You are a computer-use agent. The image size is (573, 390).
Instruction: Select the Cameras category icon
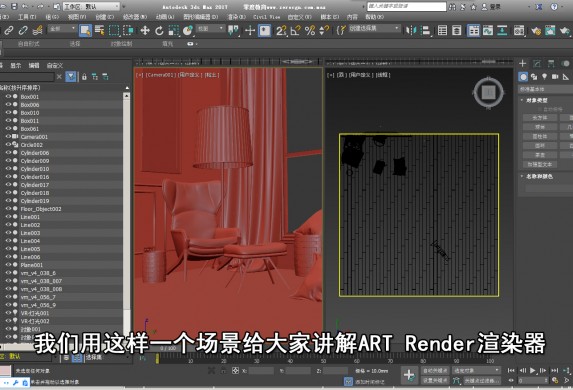[555, 77]
